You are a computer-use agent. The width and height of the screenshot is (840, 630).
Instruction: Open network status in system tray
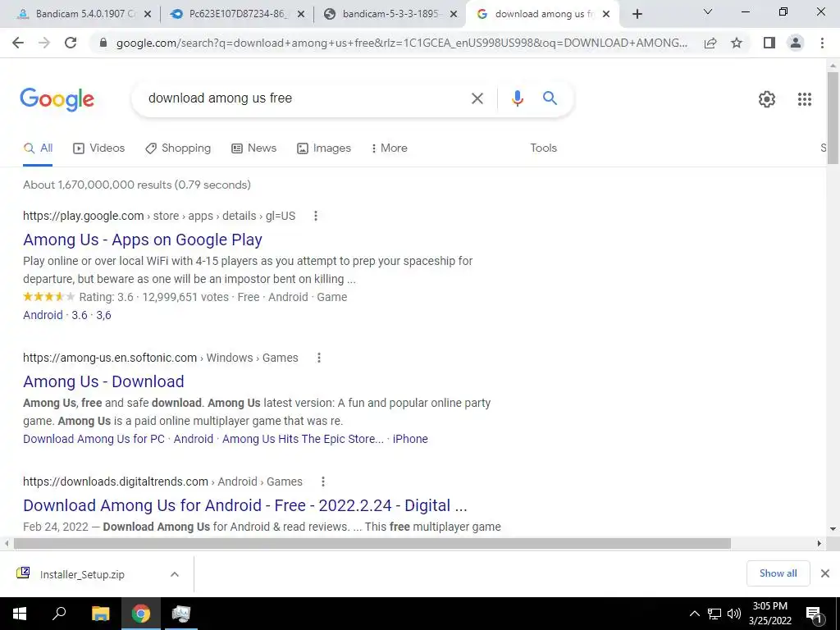click(x=714, y=614)
